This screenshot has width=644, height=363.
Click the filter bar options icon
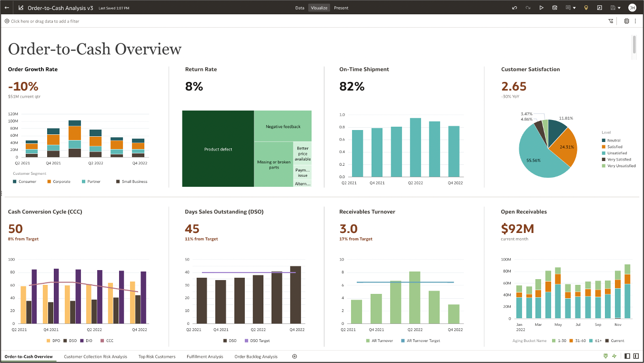(611, 21)
